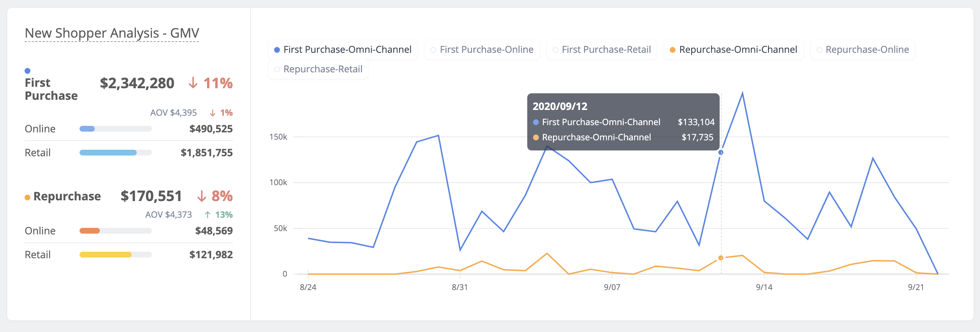Click the blue dot beside First Purchase heading
This screenshot has height=332, width=980.
(27, 71)
